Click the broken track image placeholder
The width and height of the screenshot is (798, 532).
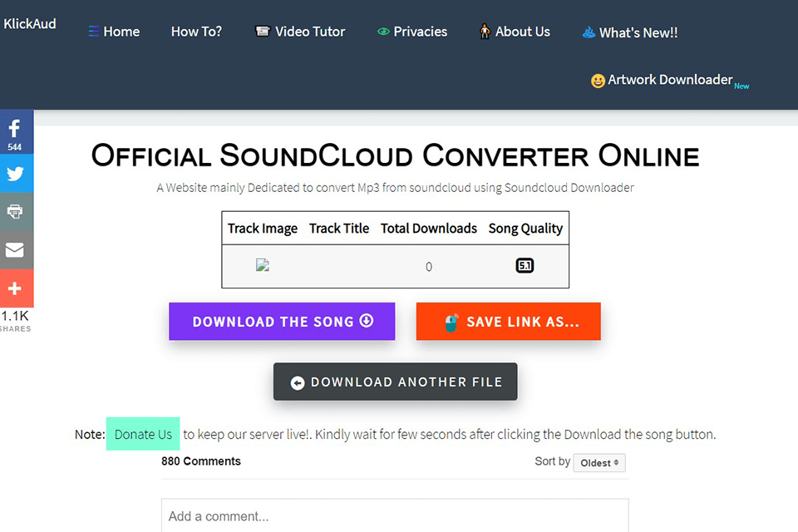pyautogui.click(x=262, y=264)
